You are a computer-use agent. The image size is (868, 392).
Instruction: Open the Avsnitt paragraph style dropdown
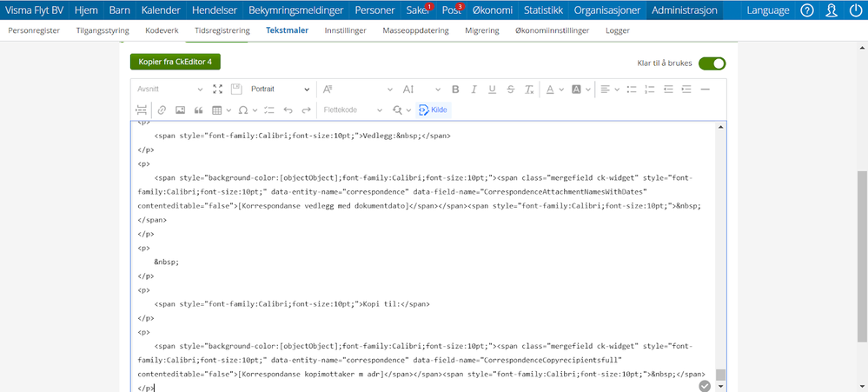(x=170, y=90)
